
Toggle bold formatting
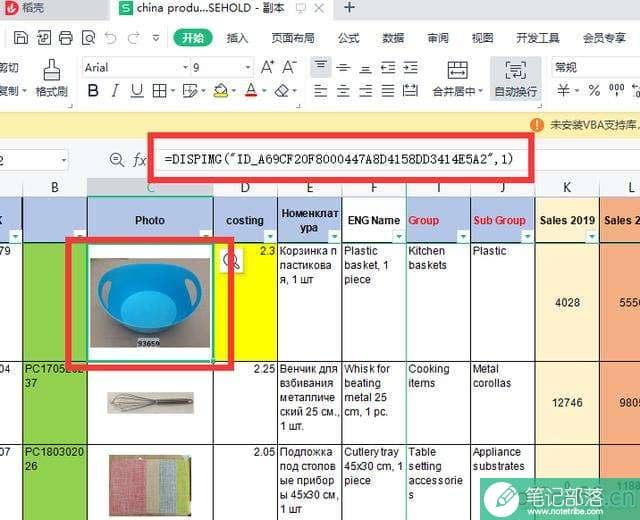click(x=93, y=90)
